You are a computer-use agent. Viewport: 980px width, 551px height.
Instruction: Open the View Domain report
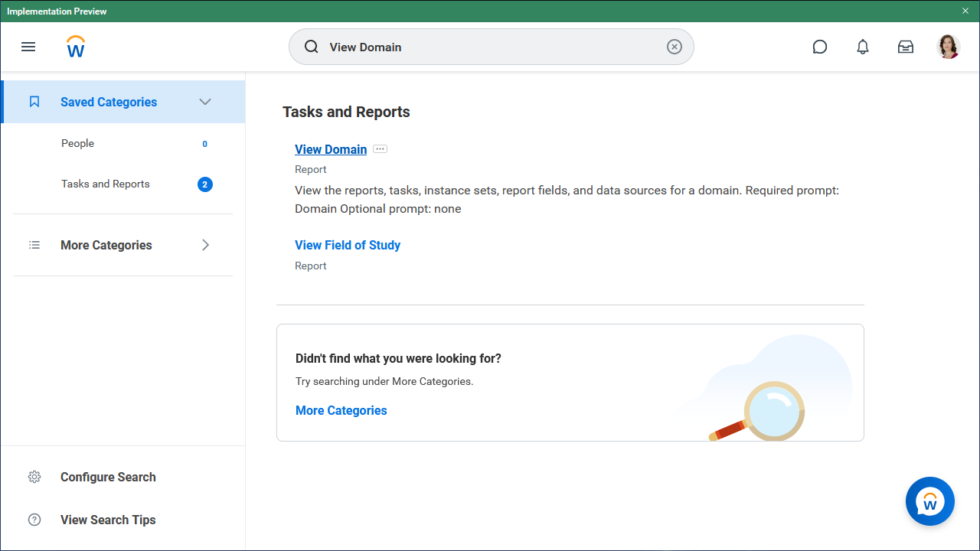click(331, 149)
